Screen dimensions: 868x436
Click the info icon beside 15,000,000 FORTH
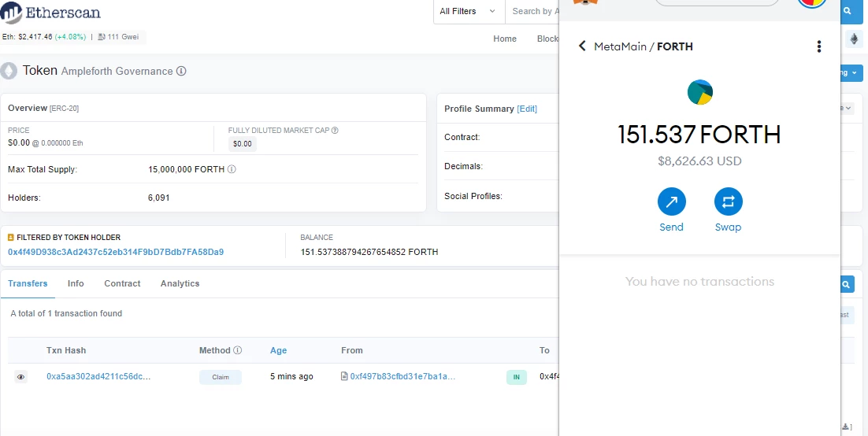coord(232,169)
